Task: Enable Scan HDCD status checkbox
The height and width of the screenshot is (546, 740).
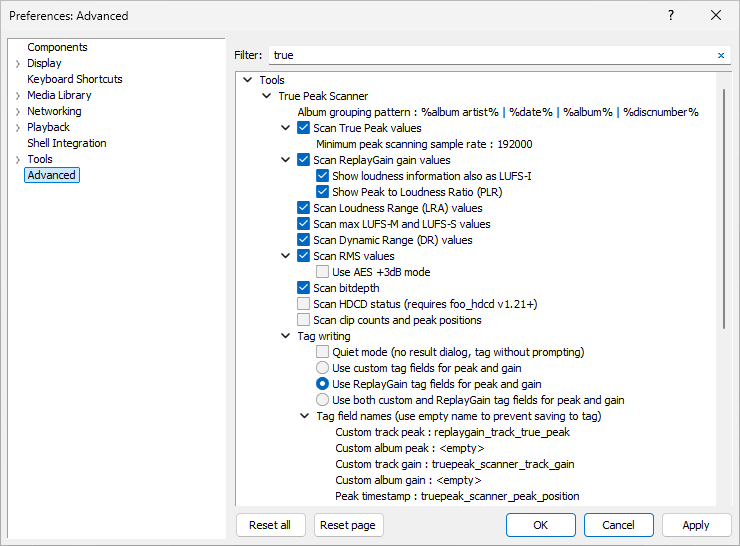Action: [304, 304]
